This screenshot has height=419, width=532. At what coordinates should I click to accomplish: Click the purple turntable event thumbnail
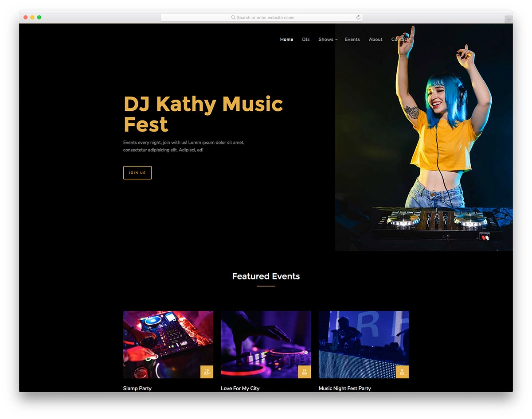[262, 341]
